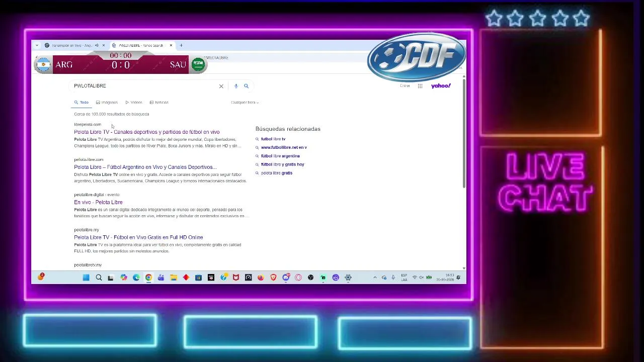Open Brave browser from the taskbar
The width and height of the screenshot is (644, 362).
tap(273, 278)
